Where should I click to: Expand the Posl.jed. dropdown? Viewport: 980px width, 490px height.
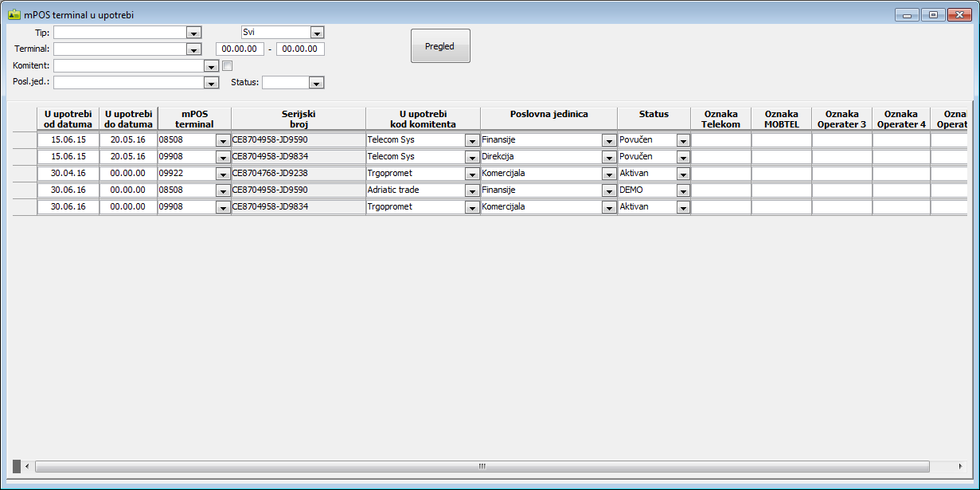[211, 83]
